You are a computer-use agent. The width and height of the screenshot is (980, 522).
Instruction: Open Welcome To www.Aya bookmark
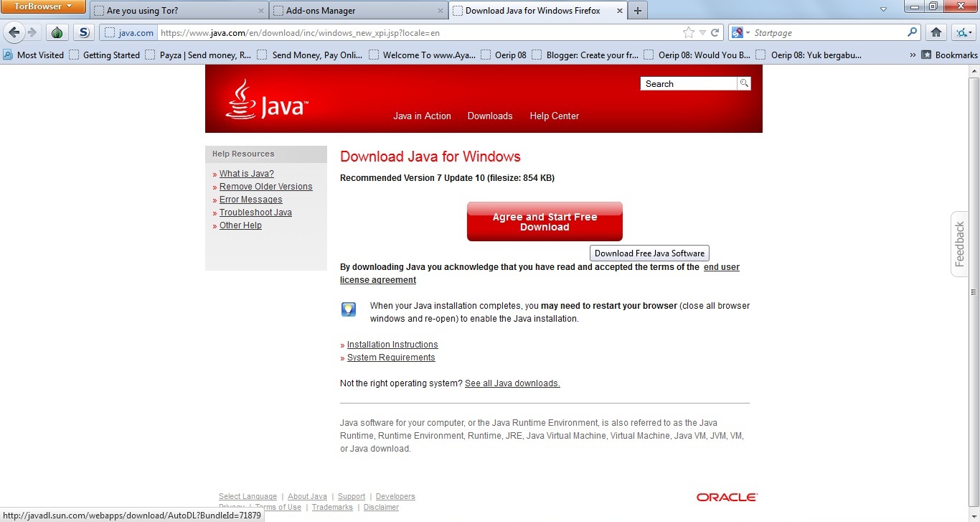coord(423,55)
